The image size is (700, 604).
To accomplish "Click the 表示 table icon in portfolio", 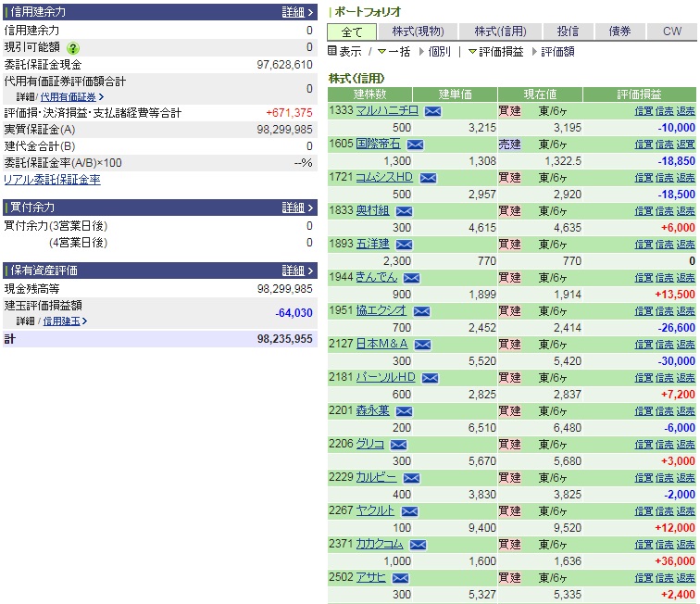I will point(331,51).
